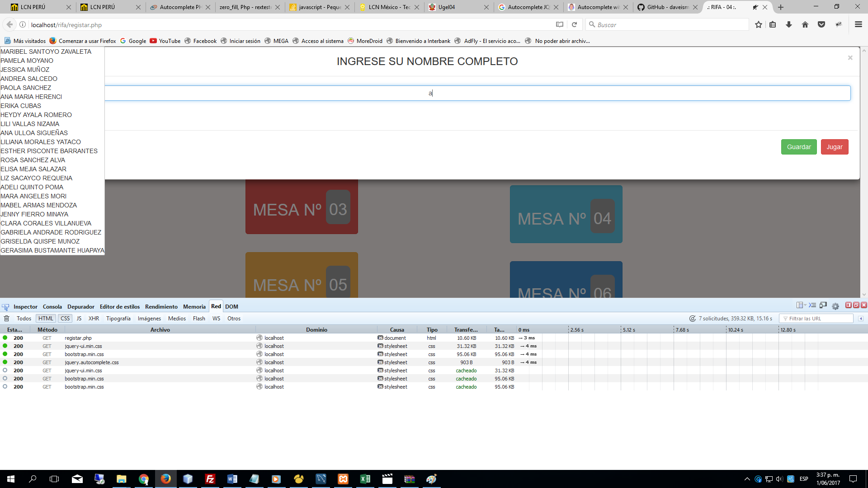Image resolution: width=868 pixels, height=488 pixels.
Task: Toggle the WS network filter
Action: click(x=217, y=319)
